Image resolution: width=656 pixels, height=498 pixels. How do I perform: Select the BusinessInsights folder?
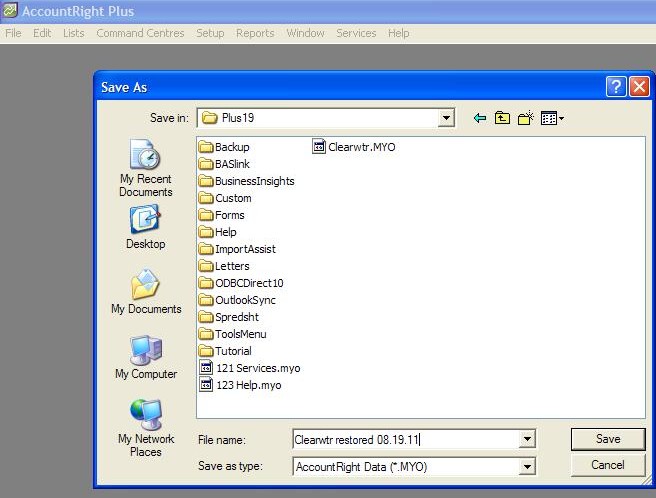pos(246,181)
